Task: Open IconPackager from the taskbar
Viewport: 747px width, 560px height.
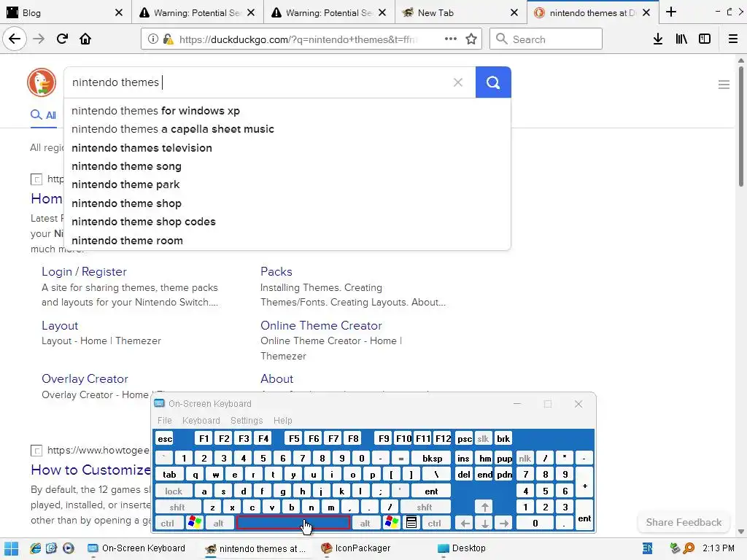Action: (x=356, y=548)
